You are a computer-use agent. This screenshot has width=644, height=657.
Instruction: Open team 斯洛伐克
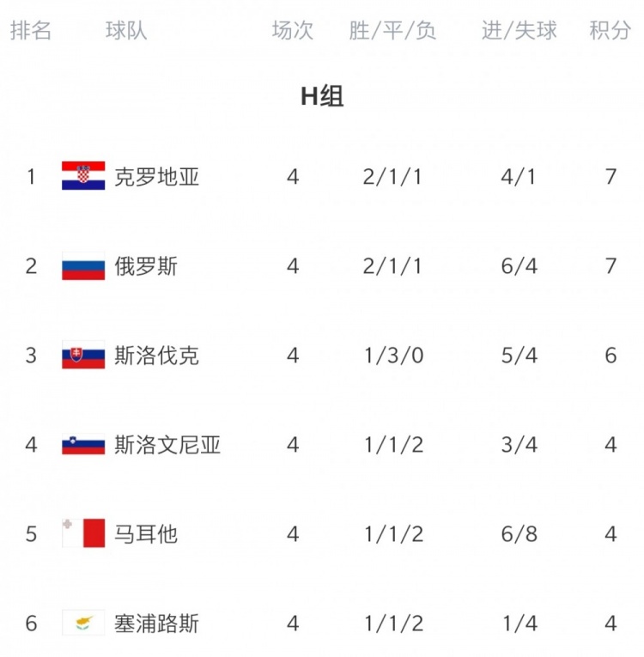click(156, 356)
